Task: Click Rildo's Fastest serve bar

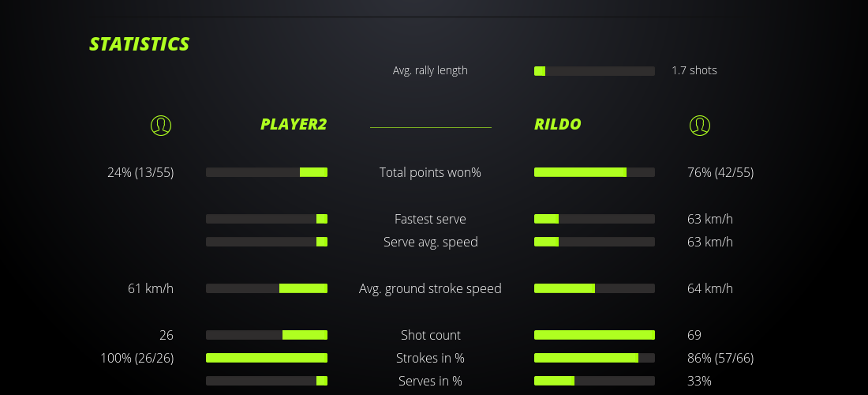Action: pos(594,219)
